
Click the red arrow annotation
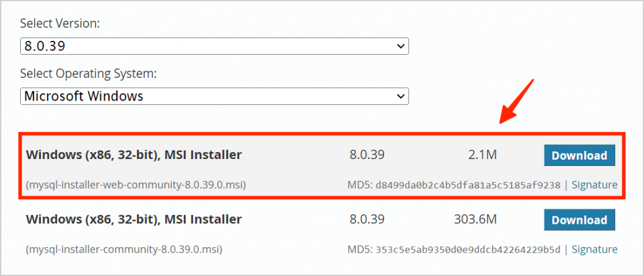coord(516,101)
